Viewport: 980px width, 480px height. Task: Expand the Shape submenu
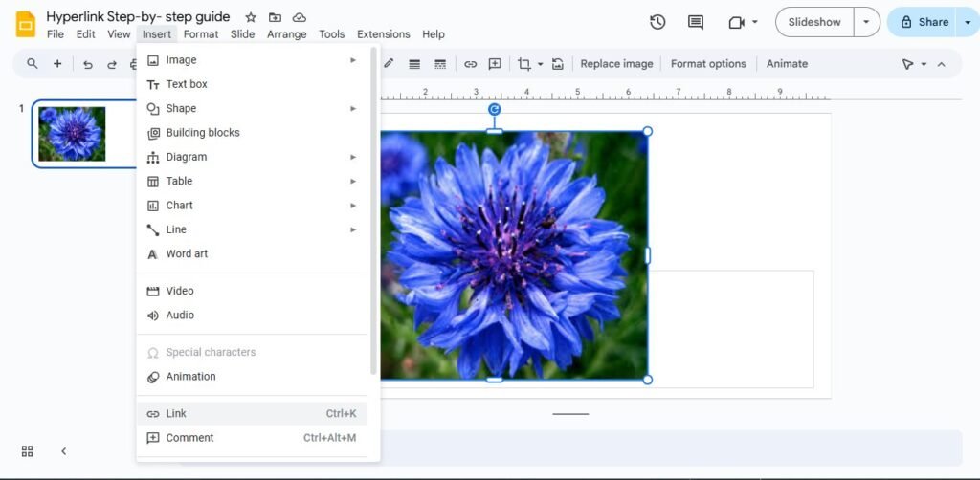252,109
